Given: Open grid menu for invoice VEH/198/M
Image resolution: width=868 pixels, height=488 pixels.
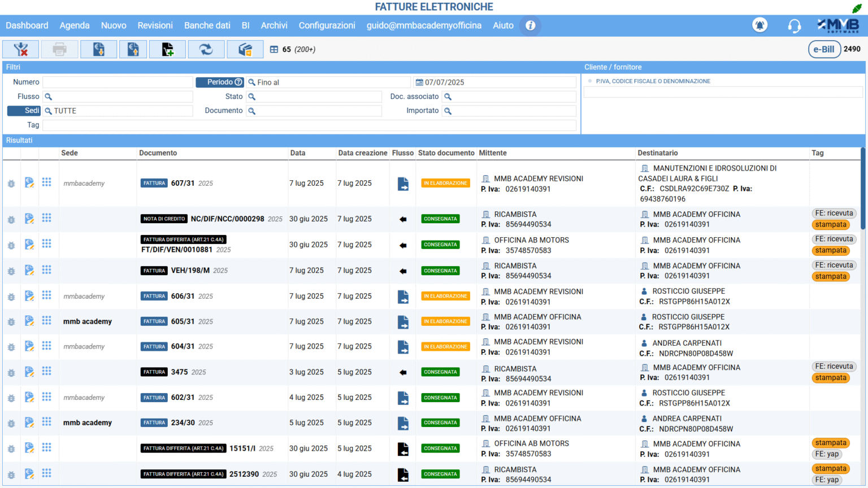Looking at the screenshot, I should point(47,270).
